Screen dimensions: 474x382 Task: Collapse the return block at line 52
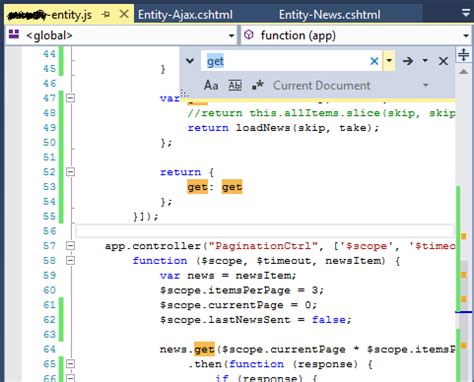click(70, 172)
